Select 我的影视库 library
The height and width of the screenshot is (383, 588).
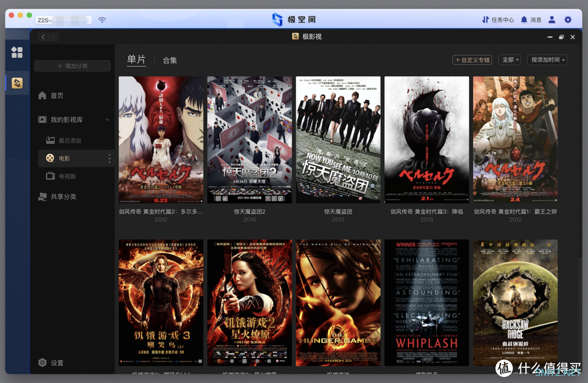pyautogui.click(x=67, y=120)
